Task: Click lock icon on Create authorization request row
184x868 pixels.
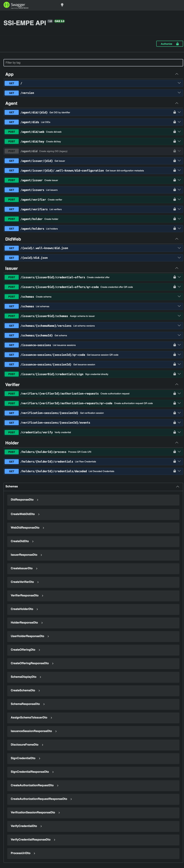Action: click(174, 393)
